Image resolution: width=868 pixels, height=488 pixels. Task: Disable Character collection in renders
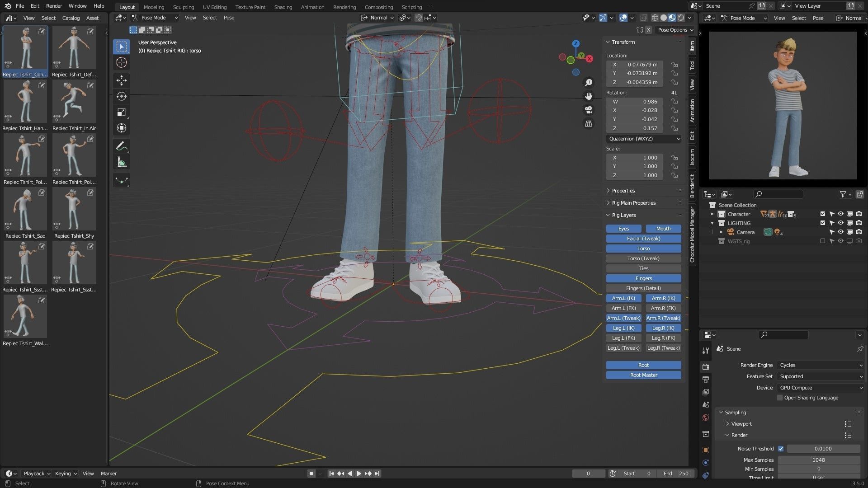point(859,214)
